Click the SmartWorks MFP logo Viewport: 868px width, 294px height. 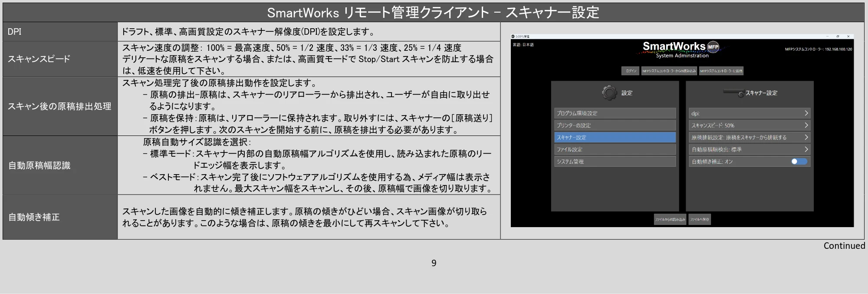click(x=681, y=49)
